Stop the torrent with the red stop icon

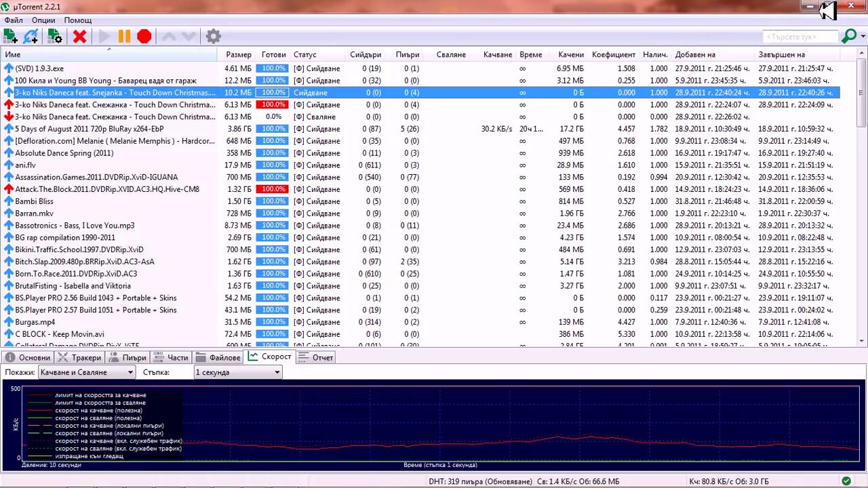pyautogui.click(x=144, y=37)
